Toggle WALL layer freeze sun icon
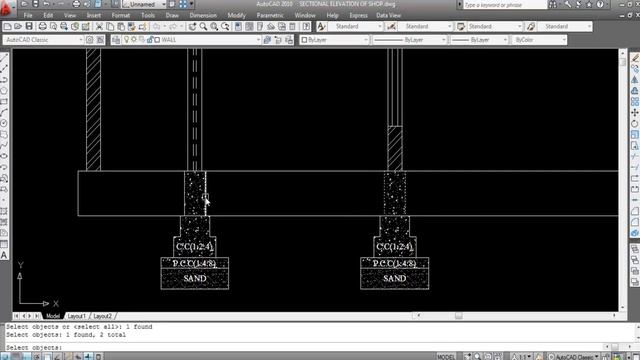This screenshot has height=360, width=640. pyautogui.click(x=134, y=40)
